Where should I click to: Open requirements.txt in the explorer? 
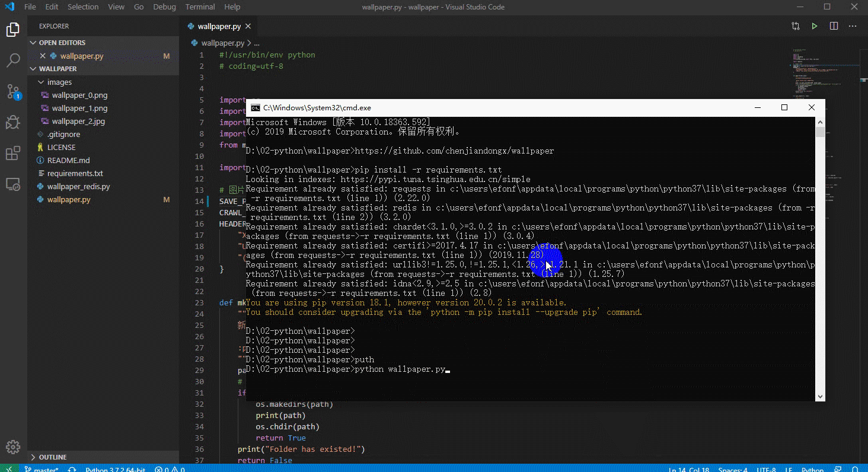pyautogui.click(x=103, y=173)
